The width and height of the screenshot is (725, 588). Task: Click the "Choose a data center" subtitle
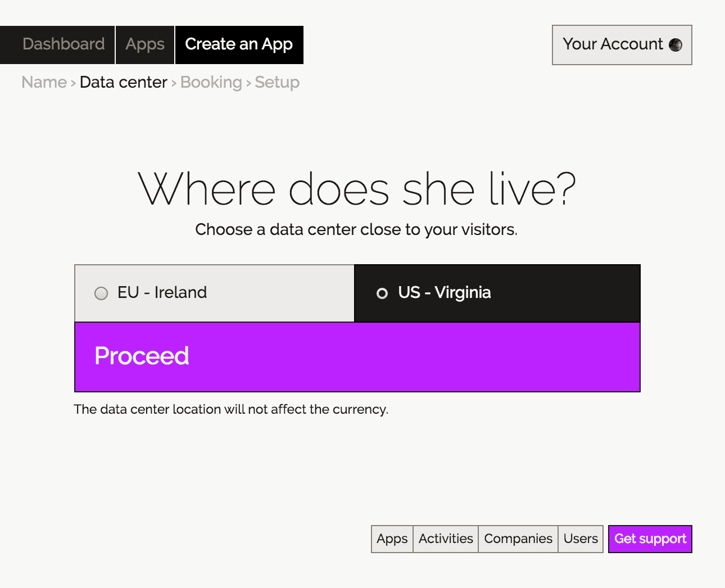click(356, 229)
